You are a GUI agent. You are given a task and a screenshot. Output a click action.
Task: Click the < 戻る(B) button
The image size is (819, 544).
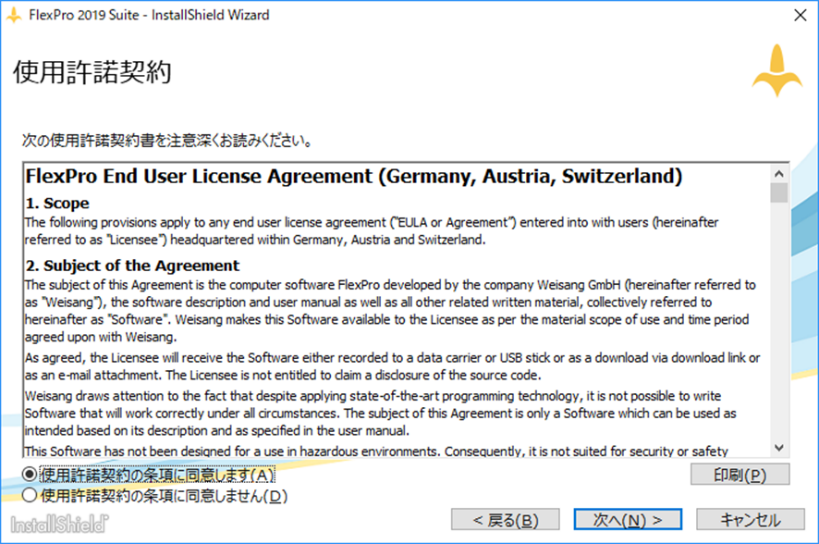505,519
